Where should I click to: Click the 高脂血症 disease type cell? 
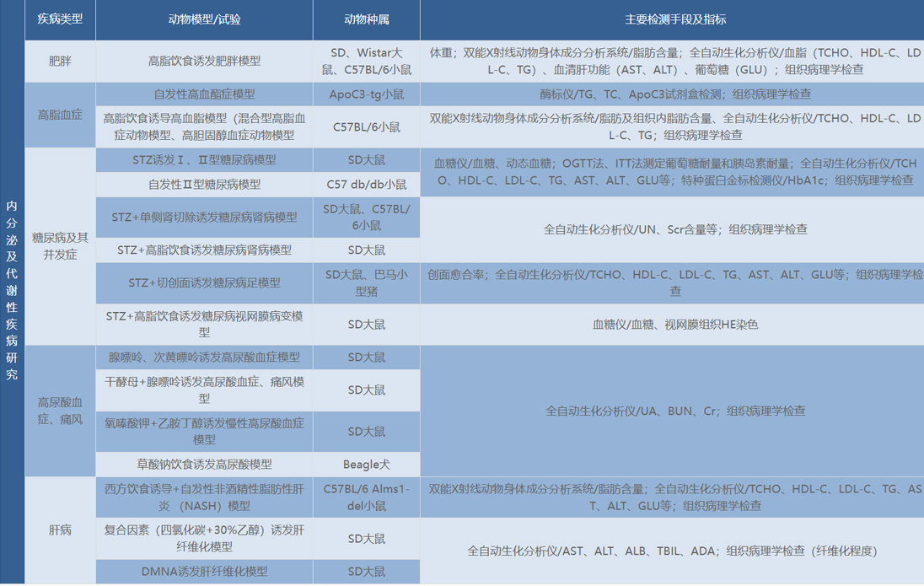pos(60,115)
